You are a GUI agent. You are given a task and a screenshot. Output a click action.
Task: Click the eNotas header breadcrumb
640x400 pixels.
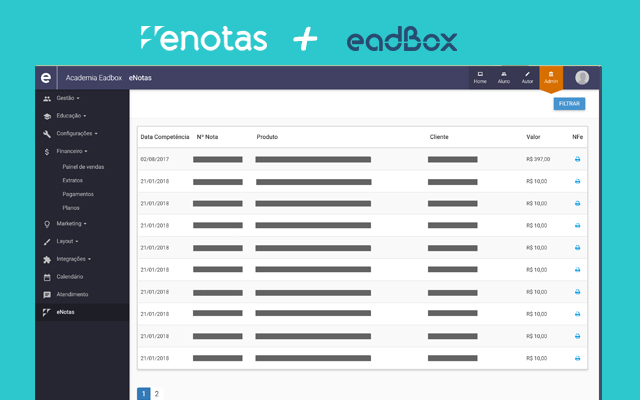click(140, 78)
